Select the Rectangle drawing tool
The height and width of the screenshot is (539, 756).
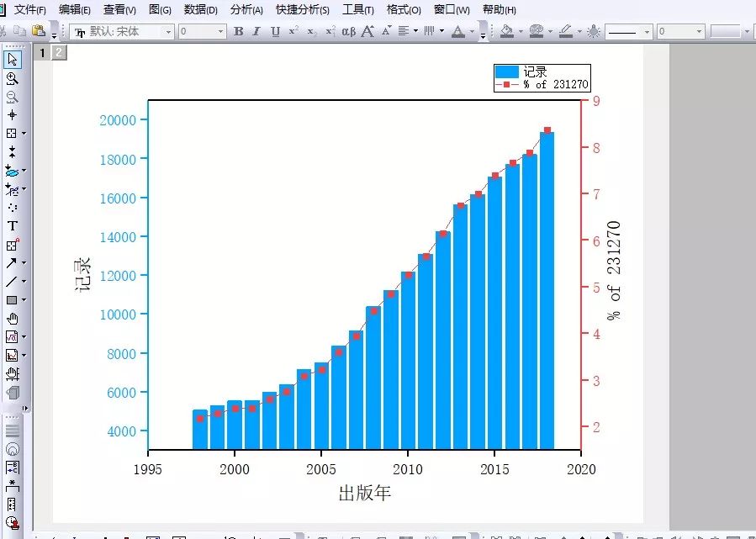click(12, 300)
